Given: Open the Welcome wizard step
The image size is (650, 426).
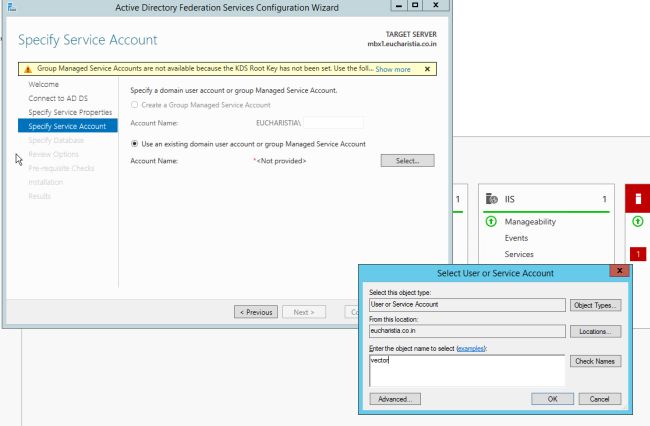Looking at the screenshot, I should pyautogui.click(x=44, y=84).
